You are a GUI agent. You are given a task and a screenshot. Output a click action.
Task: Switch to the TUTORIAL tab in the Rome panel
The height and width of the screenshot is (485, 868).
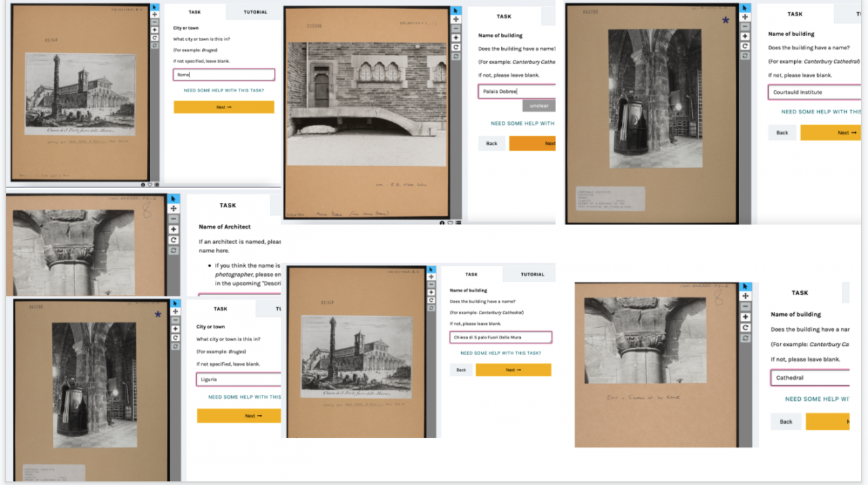click(x=255, y=12)
